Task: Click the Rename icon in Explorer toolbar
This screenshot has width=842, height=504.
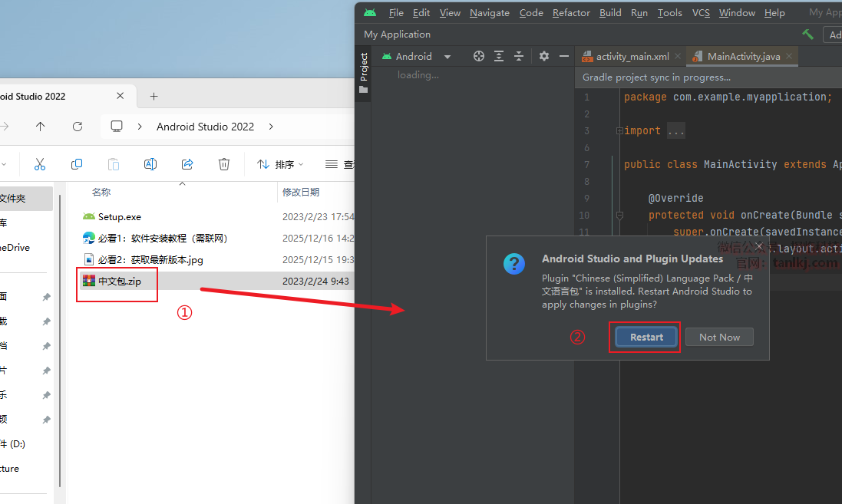Action: click(x=150, y=164)
